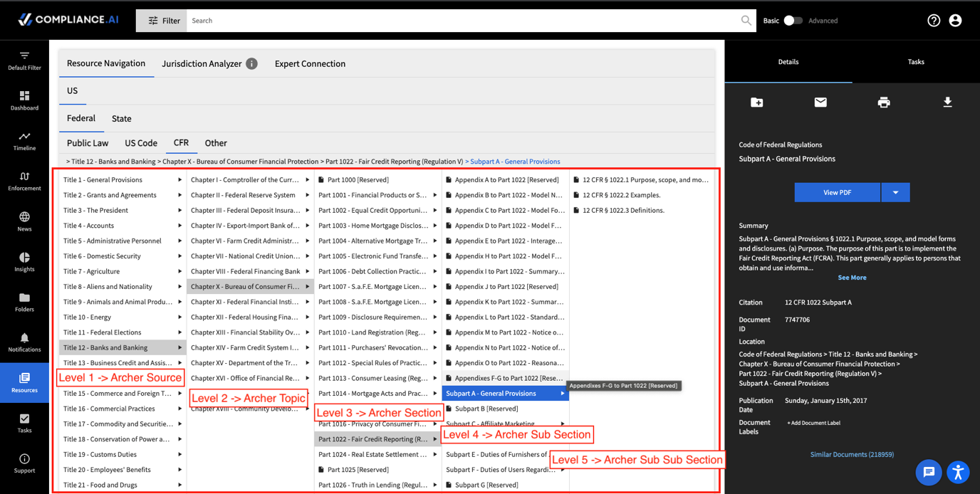Click into the Search field

pos(463,21)
